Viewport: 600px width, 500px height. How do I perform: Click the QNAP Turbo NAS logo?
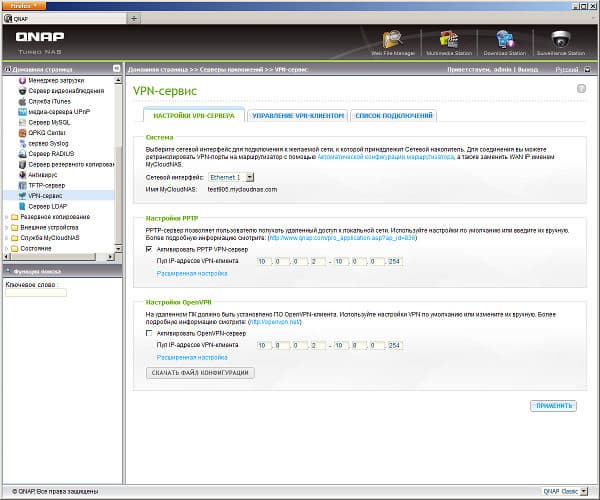coord(40,42)
